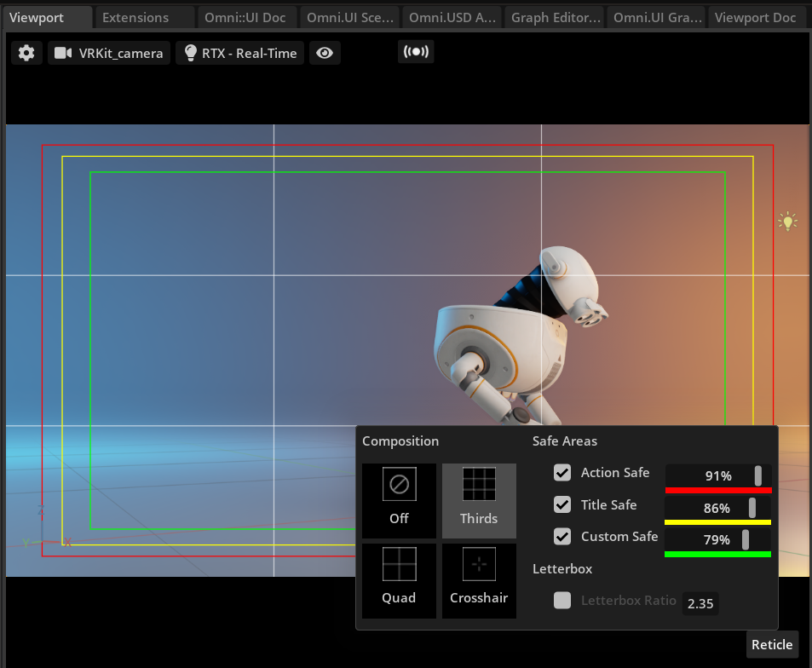This screenshot has width=812, height=668.
Task: Disable the Title Safe area
Action: point(561,504)
